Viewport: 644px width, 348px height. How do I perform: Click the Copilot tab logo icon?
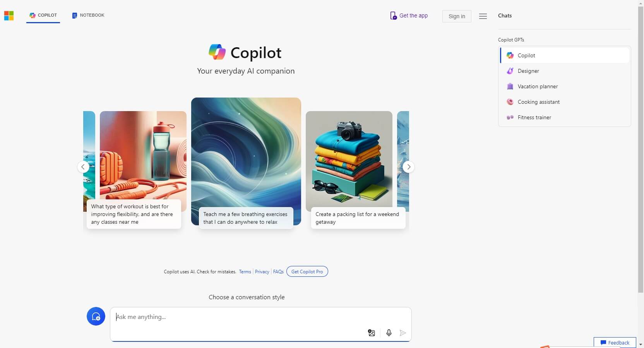(x=33, y=15)
